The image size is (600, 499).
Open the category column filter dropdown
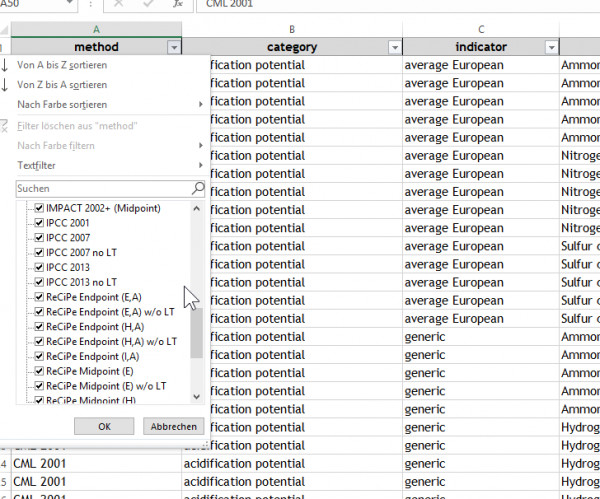[394, 47]
